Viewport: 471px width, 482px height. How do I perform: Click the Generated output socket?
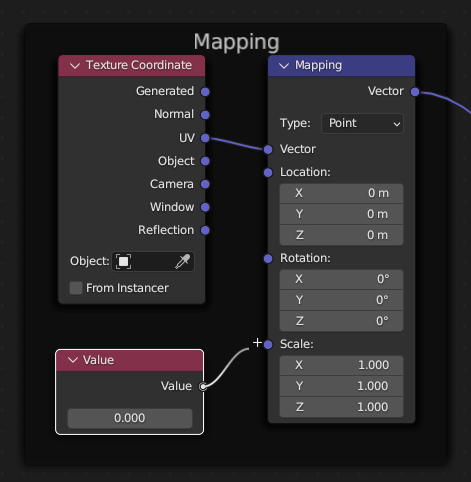[205, 92]
